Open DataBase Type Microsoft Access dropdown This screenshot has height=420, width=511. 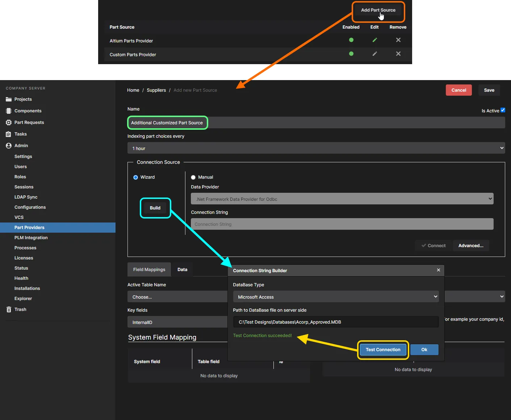click(336, 297)
